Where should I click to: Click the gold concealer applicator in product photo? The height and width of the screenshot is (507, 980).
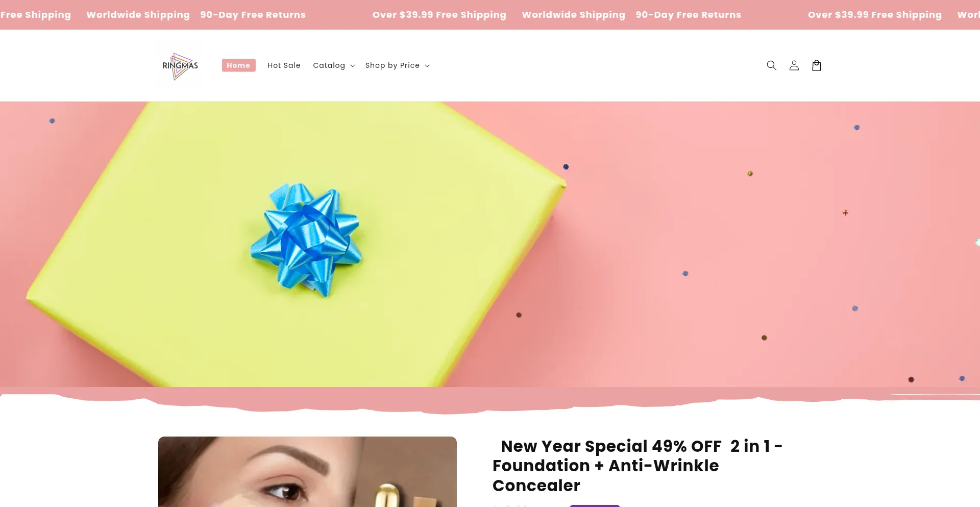pos(389,495)
